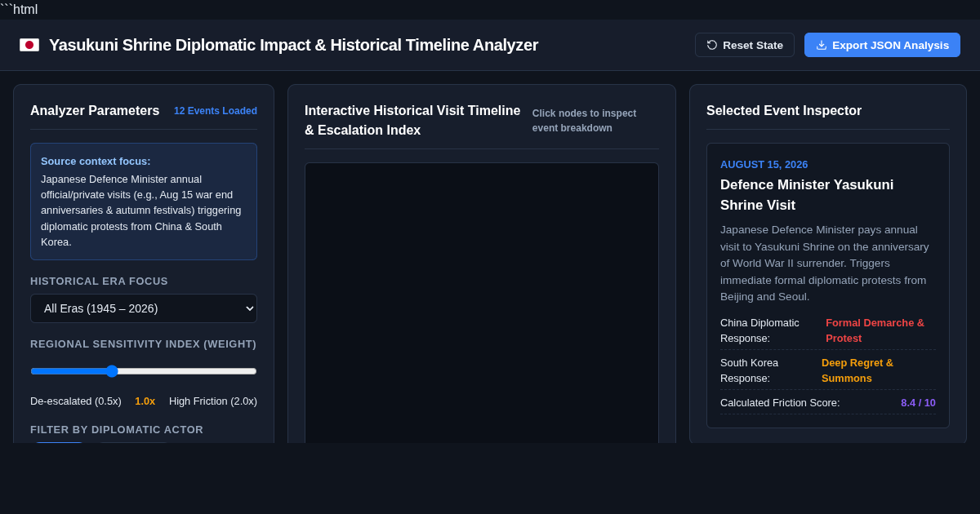This screenshot has height=514, width=980.
Task: Click the De-escalated (0.5x) label
Action: tap(76, 401)
